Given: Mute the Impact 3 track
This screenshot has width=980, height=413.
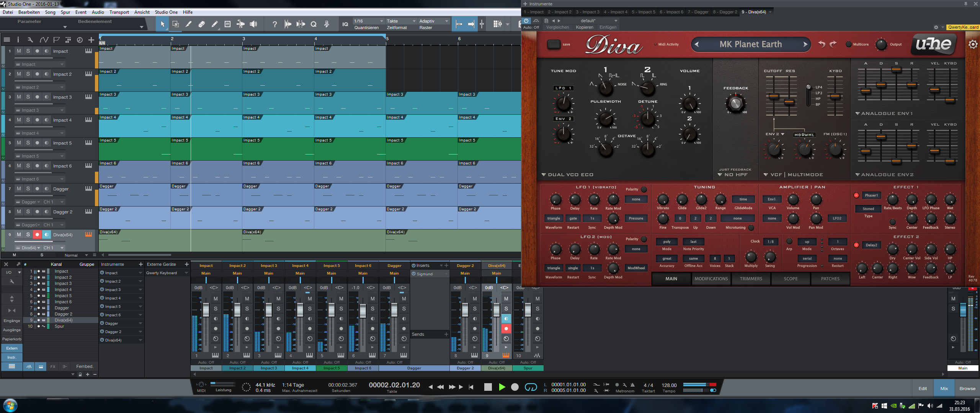Looking at the screenshot, I should point(19,97).
